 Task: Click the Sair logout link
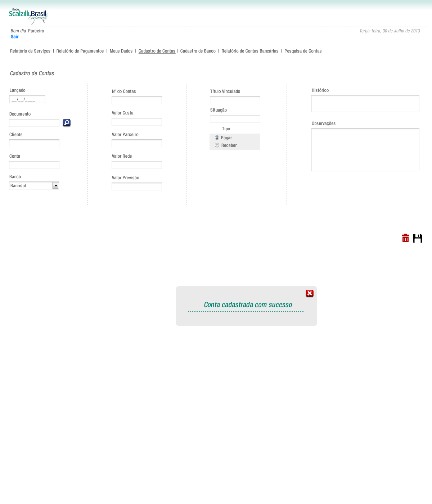15,37
